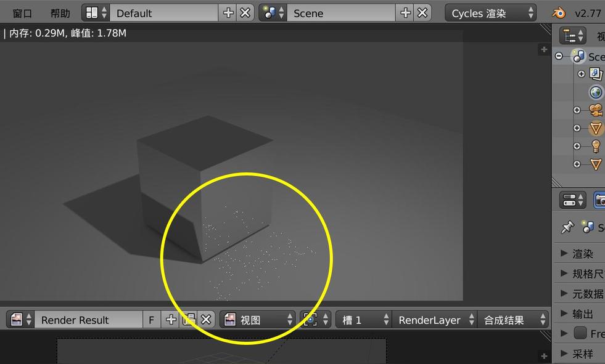Unlink the Render Result image

pyautogui.click(x=206, y=320)
